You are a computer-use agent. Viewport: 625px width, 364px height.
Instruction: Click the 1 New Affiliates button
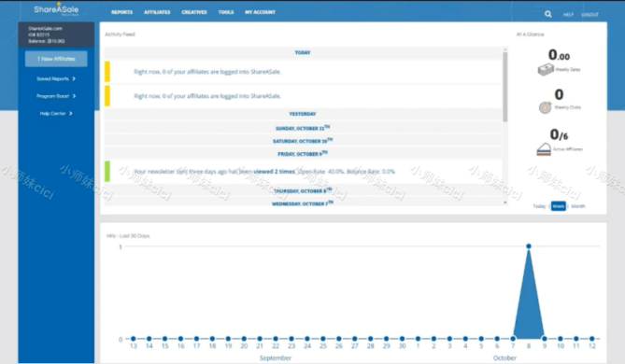[x=56, y=59]
